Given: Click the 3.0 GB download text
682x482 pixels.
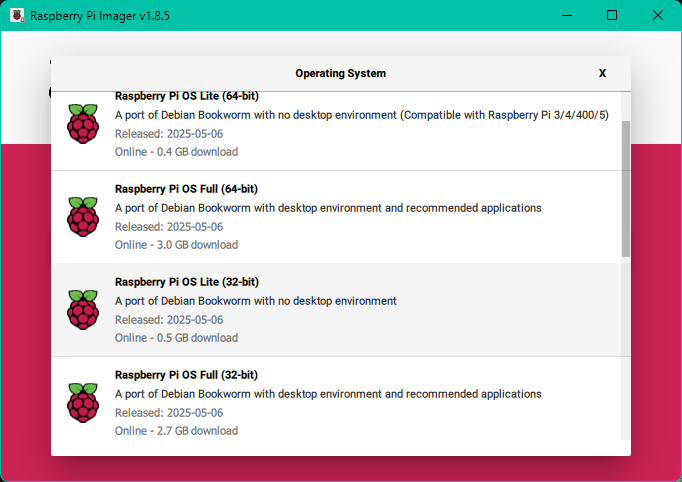Looking at the screenshot, I should click(x=176, y=245).
